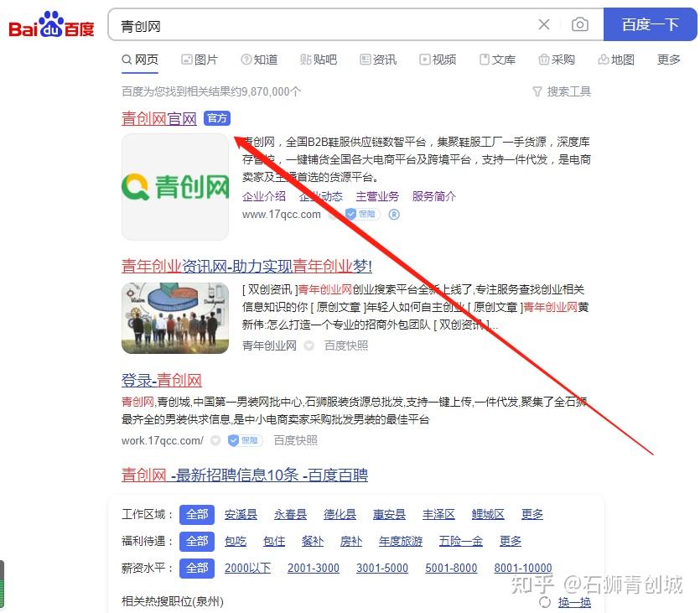Filter by 惠安县 work area
The height and width of the screenshot is (613, 700).
pos(389,514)
